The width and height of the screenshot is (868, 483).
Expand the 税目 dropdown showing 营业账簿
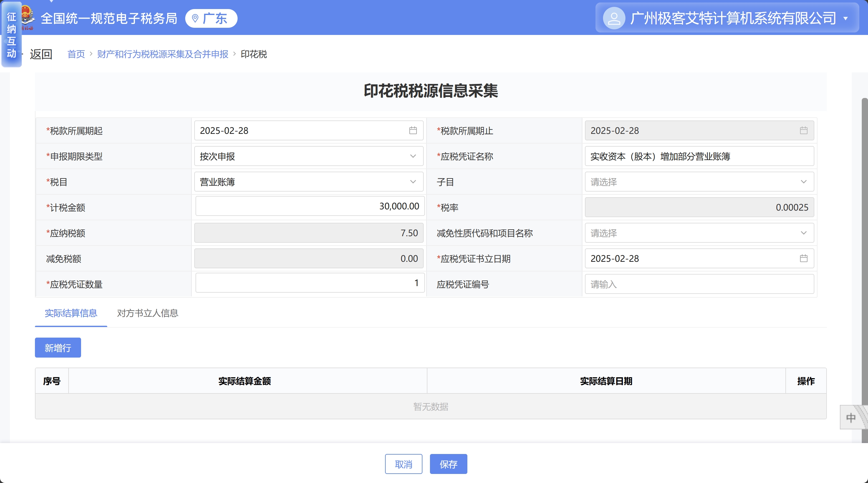click(413, 182)
